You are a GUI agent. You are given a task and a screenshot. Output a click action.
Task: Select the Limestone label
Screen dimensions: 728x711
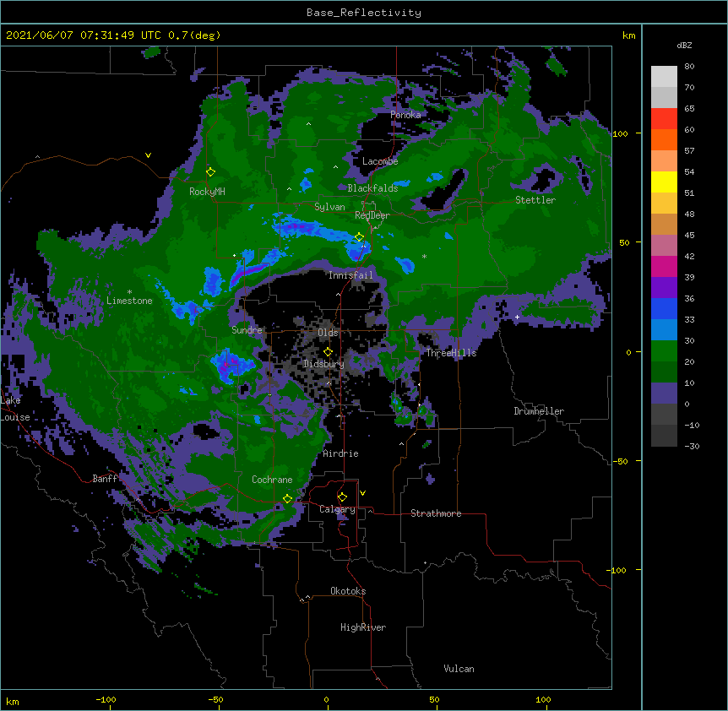click(129, 301)
